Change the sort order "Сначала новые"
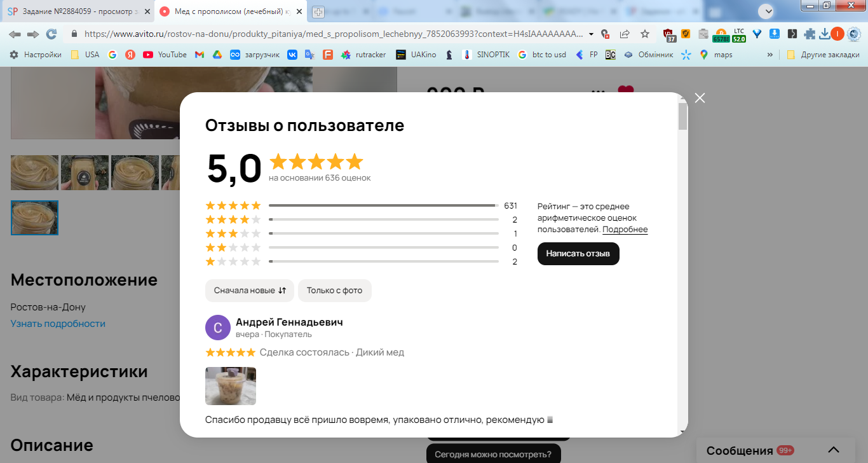Image resolution: width=868 pixels, height=463 pixels. pos(250,291)
